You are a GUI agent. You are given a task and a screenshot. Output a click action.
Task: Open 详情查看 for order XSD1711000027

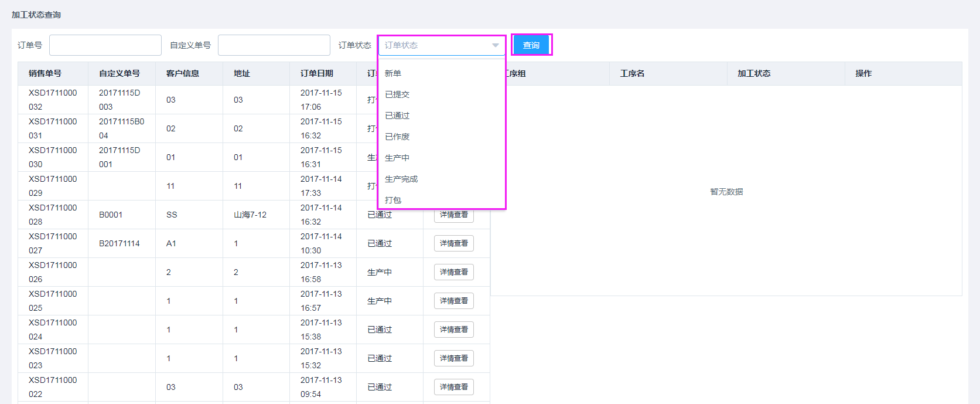[453, 243]
